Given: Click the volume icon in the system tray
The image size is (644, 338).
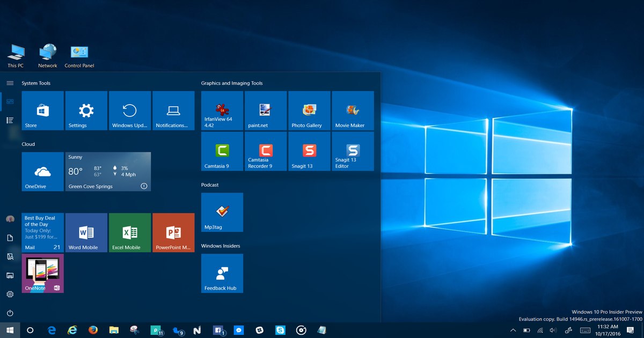Looking at the screenshot, I should point(553,330).
